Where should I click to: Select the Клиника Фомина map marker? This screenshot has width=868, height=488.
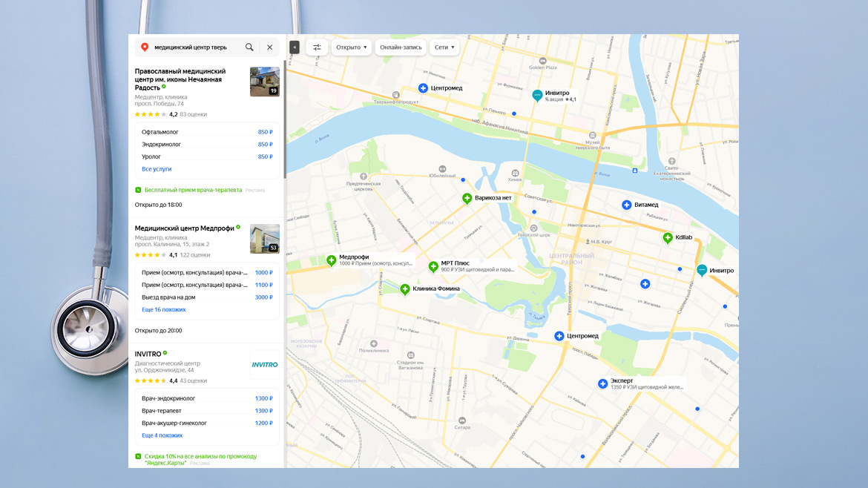(405, 289)
